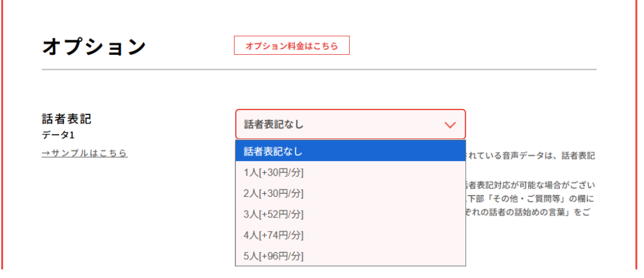This screenshot has width=644, height=278.
Task: Click the text line mentioning 「その他・ご質問等」の欄に
Action: [530, 199]
